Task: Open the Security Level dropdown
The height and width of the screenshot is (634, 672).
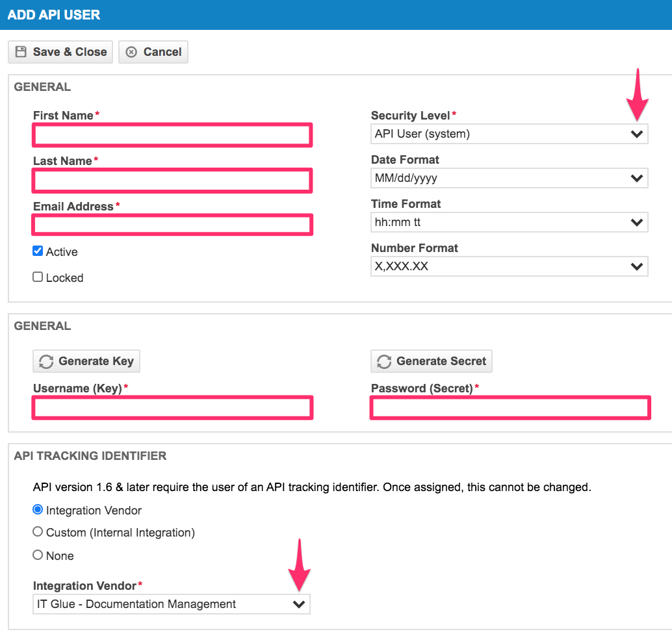Action: (509, 134)
